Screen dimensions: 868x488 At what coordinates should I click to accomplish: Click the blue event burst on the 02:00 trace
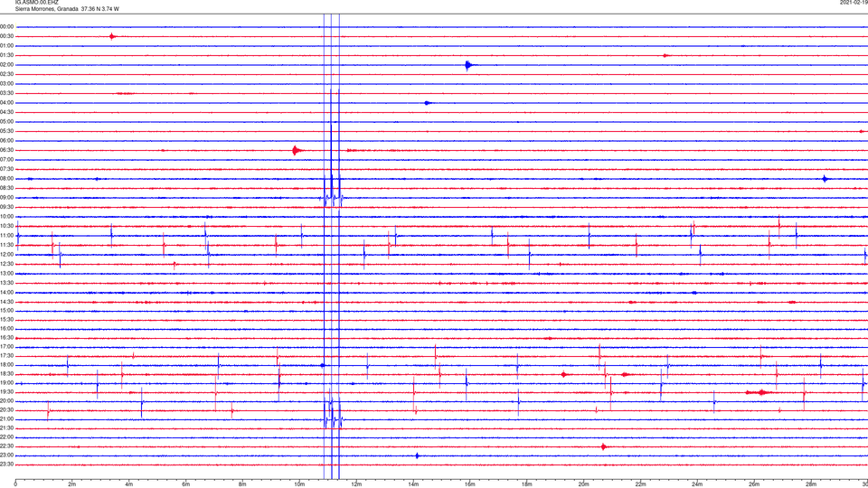pyautogui.click(x=469, y=65)
